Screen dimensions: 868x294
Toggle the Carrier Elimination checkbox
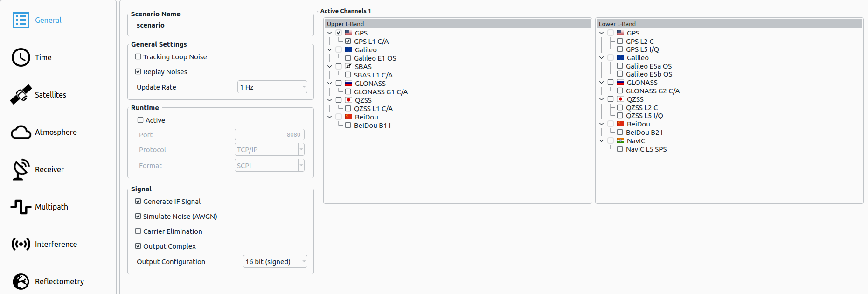point(138,231)
